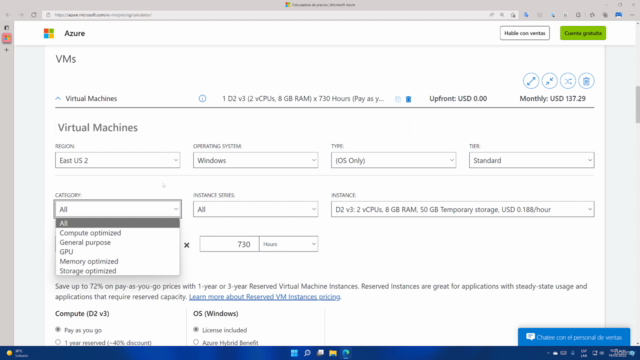Open the Windows Start menu
The image size is (640, 360).
click(x=294, y=353)
